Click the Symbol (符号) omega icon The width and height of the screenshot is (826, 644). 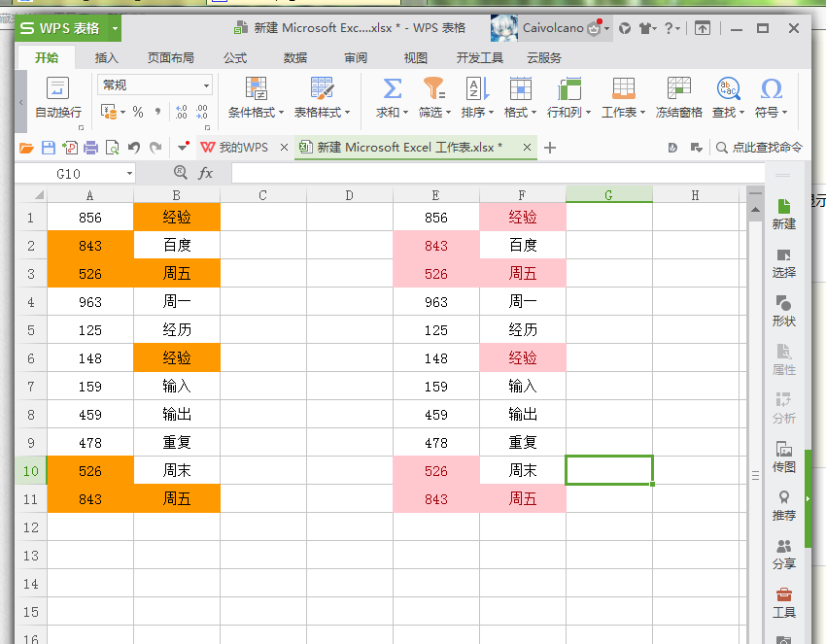click(772, 88)
